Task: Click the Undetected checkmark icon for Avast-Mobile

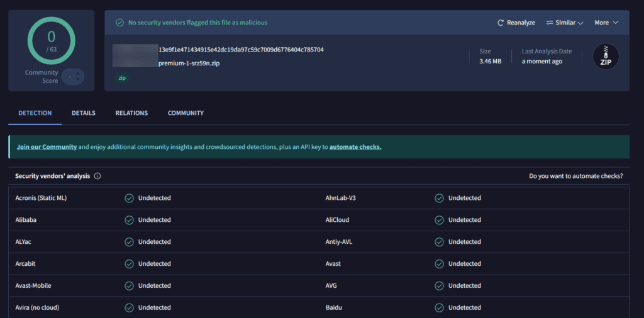Action: point(129,286)
